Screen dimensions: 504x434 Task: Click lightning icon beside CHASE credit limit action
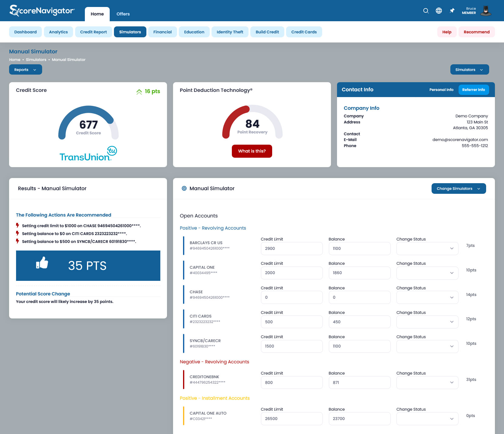point(18,225)
